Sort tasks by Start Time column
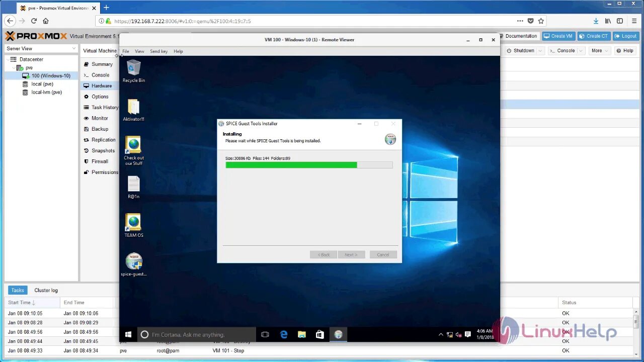Screen dimensions: 644x362 pyautogui.click(x=32, y=303)
